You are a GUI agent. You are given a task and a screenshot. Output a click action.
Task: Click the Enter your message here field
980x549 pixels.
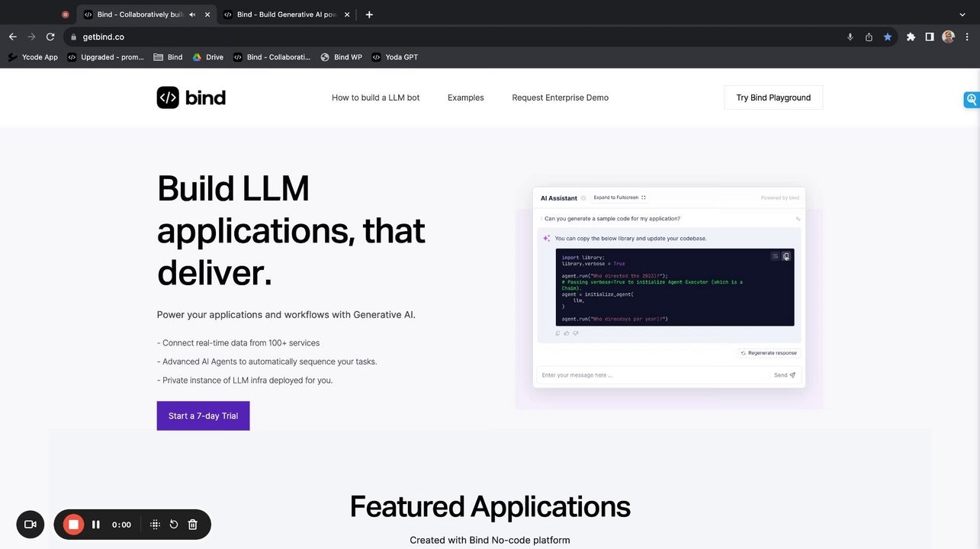click(654, 375)
